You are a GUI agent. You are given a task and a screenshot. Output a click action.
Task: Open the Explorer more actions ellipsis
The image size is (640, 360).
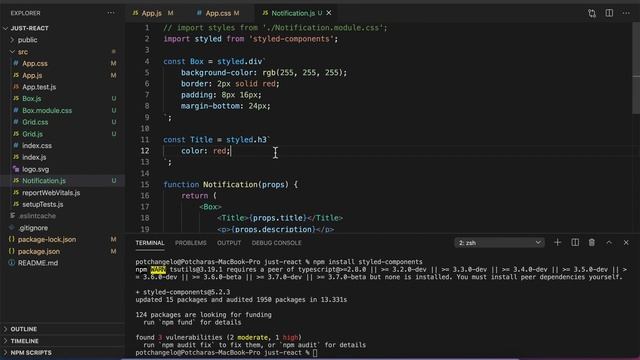(111, 13)
